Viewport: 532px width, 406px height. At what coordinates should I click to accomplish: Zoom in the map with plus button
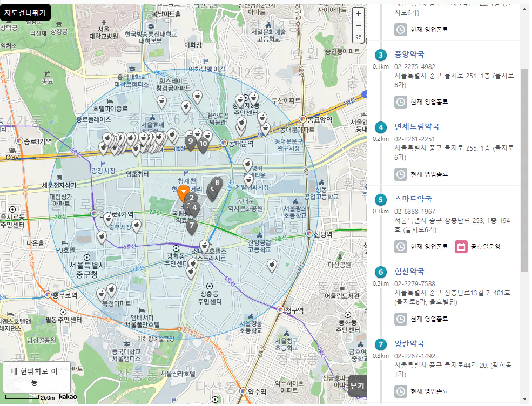[358, 14]
